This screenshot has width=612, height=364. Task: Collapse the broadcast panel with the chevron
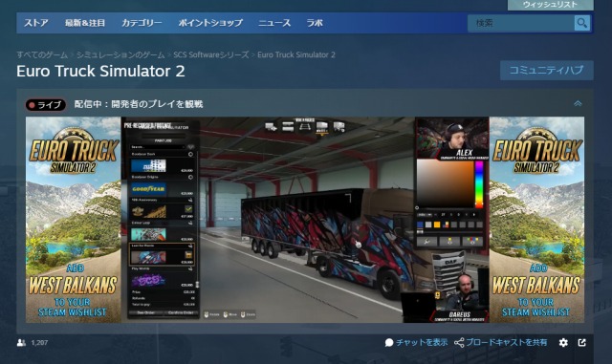(x=578, y=104)
